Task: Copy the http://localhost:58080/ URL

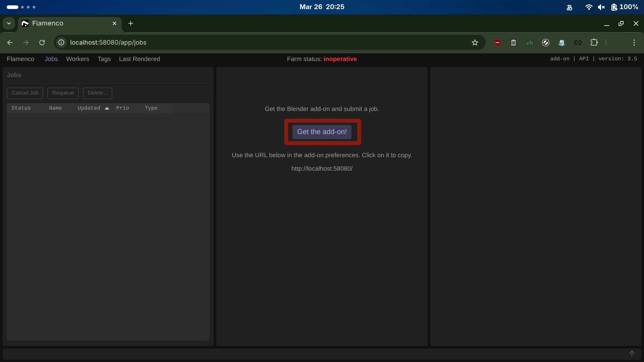Action: (322, 169)
